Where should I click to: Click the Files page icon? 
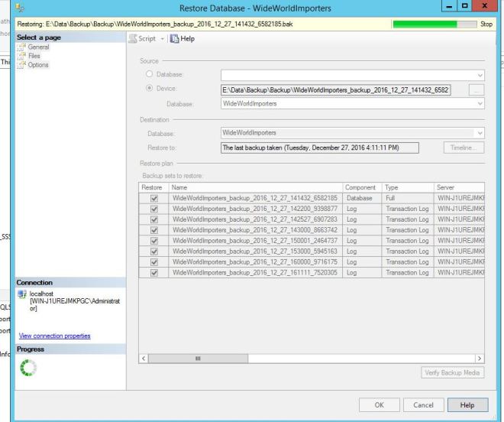(x=21, y=56)
